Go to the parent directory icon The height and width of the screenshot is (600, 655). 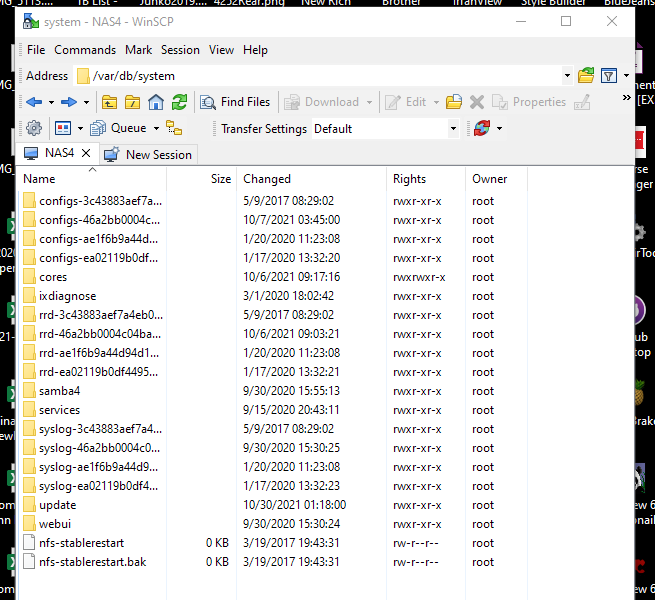(x=108, y=102)
